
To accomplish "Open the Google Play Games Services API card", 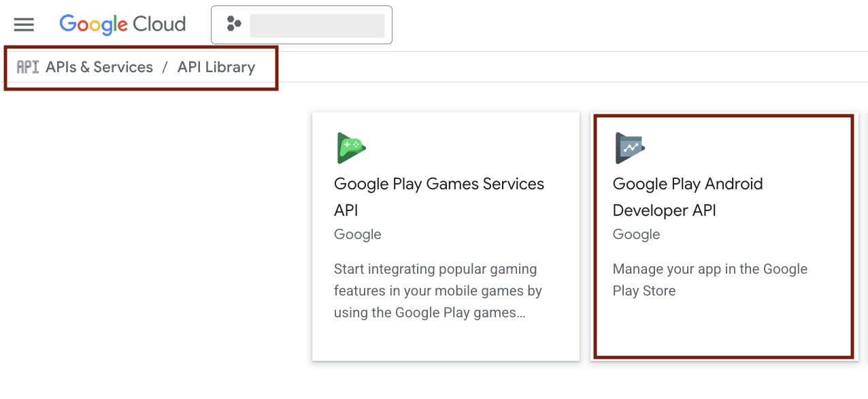I will [446, 236].
